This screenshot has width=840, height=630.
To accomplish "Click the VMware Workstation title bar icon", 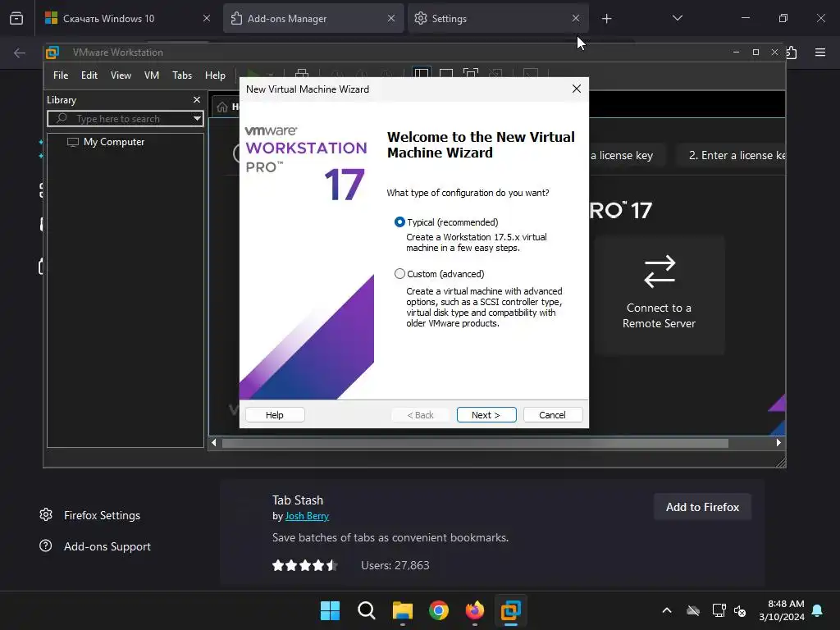I will point(52,52).
